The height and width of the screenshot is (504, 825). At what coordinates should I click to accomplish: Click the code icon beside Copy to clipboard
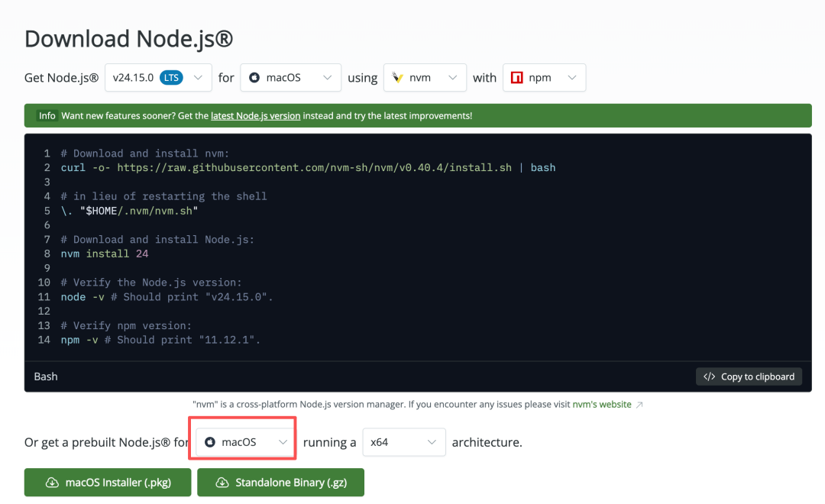click(709, 376)
